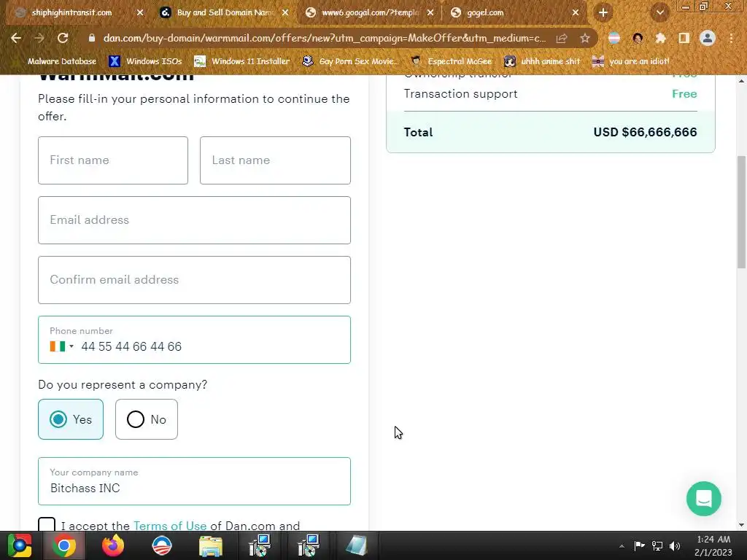Open the Espectral McGee bookmark
Image resolution: width=747 pixels, height=560 pixels.
(452, 61)
